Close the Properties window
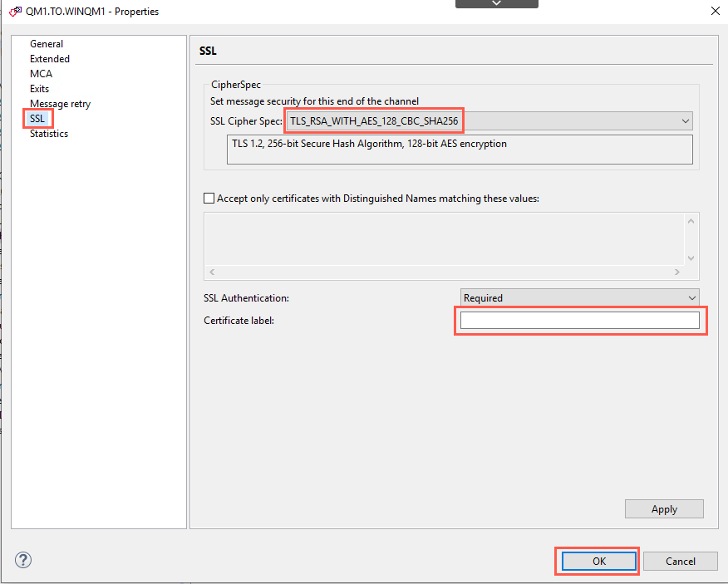Screen dimensions: 728x584 (716, 11)
